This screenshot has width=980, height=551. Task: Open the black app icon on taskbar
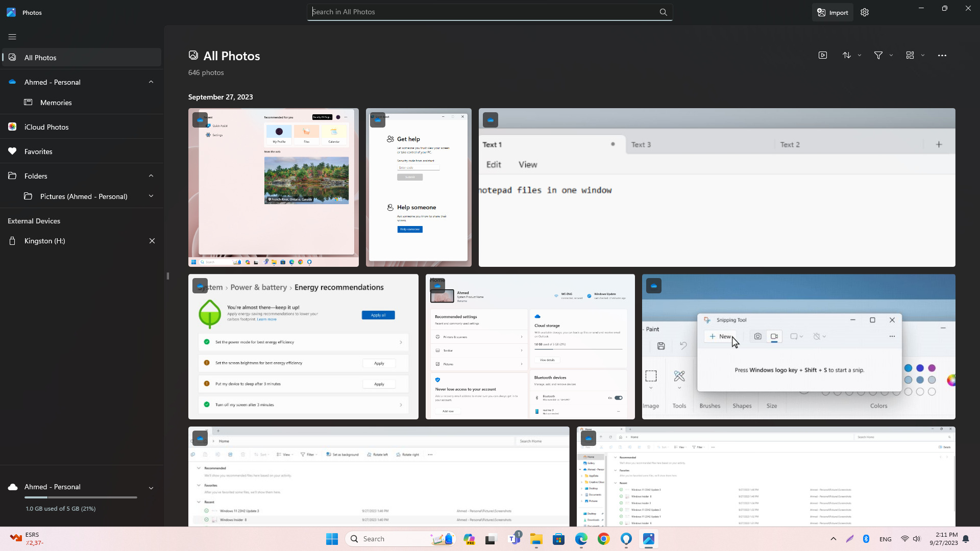tap(491, 539)
